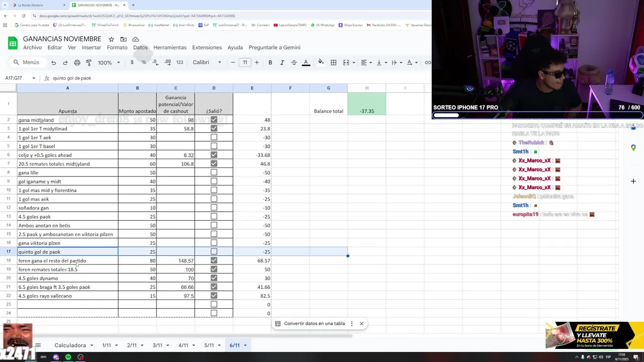Open Spotify from the taskbar

pyautogui.click(x=68, y=357)
